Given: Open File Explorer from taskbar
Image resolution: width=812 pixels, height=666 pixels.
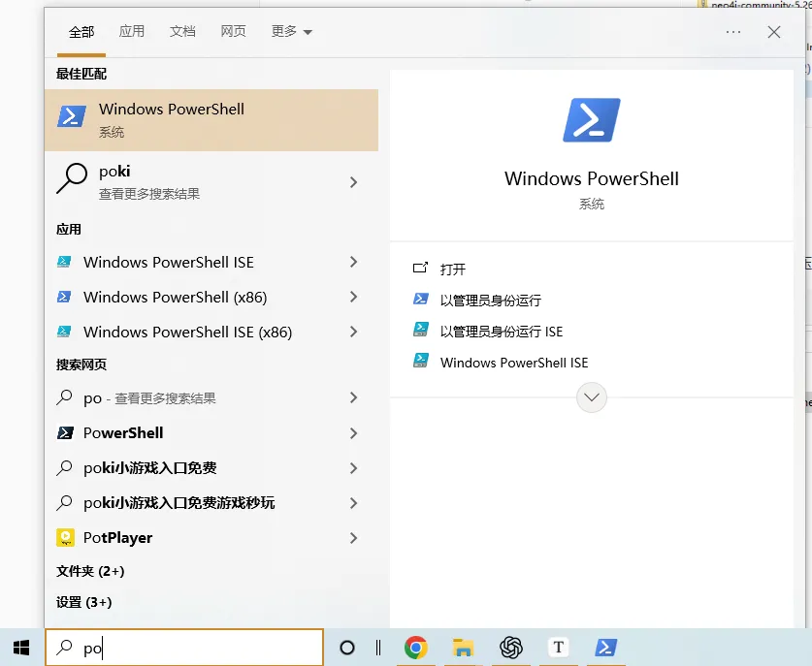Looking at the screenshot, I should pyautogui.click(x=463, y=648).
